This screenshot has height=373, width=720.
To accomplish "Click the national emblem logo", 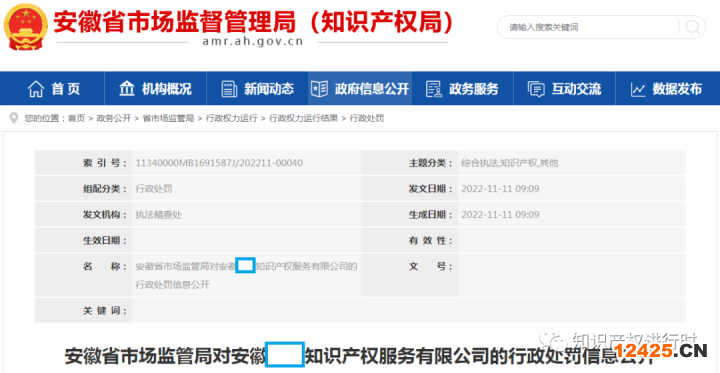I will pos(26,27).
